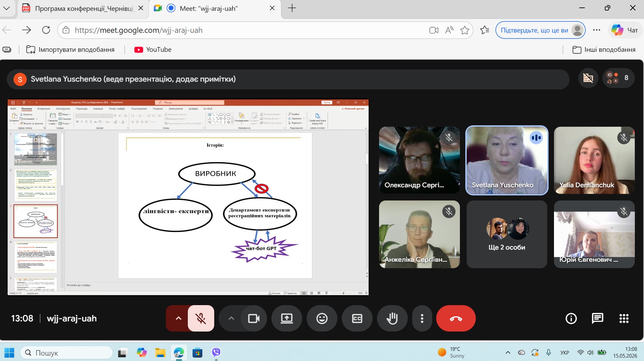Toggle closed captions button

[x=357, y=318]
